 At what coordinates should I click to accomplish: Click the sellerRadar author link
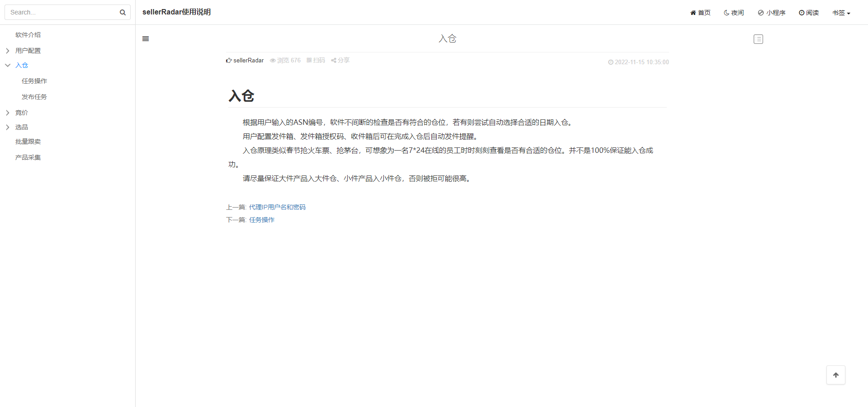(245, 60)
